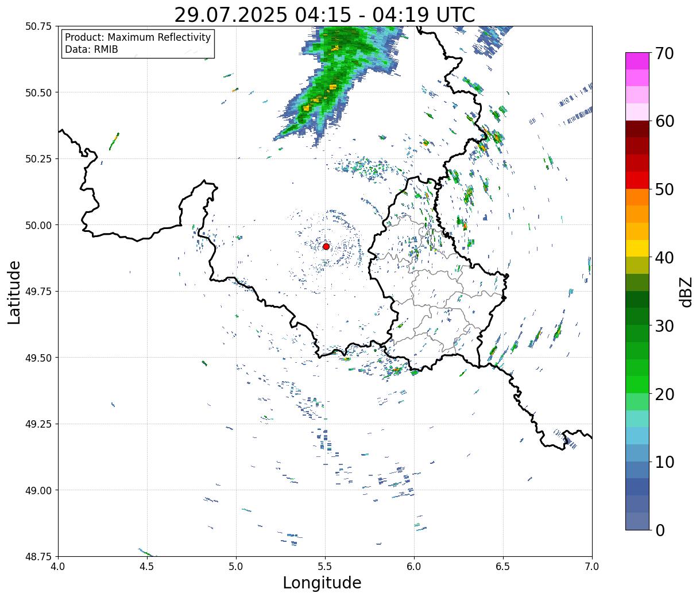Click the colorbar tick label 20
The image size is (700, 597).
tap(664, 394)
